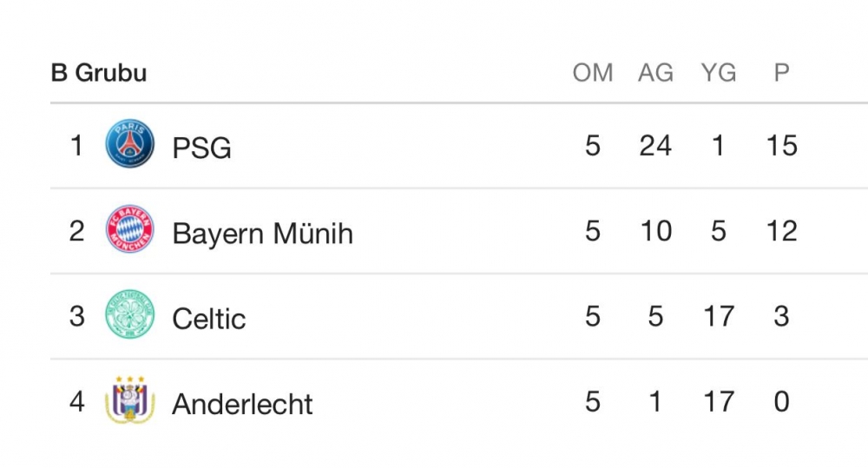Click the PSG club crest icon
This screenshot has width=868, height=468.
[130, 144]
